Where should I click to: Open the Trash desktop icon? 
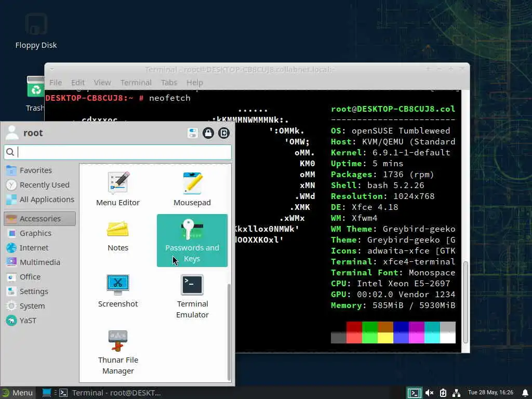click(x=35, y=94)
